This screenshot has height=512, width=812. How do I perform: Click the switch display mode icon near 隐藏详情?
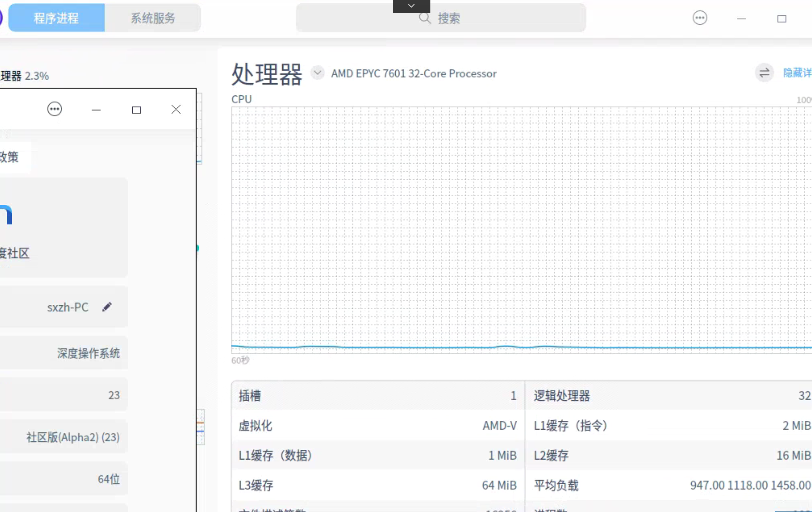(764, 73)
